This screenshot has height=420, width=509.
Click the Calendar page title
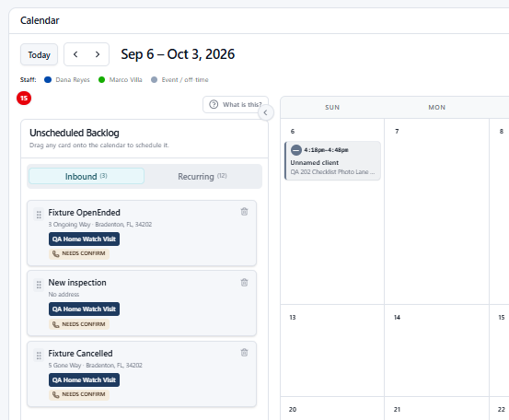pyautogui.click(x=40, y=20)
